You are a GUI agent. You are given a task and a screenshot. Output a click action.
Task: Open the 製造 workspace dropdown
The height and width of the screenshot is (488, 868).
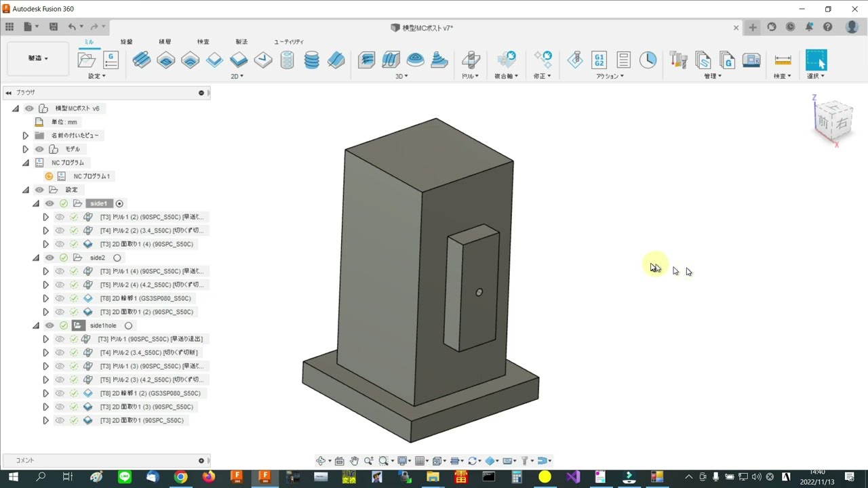coord(38,58)
